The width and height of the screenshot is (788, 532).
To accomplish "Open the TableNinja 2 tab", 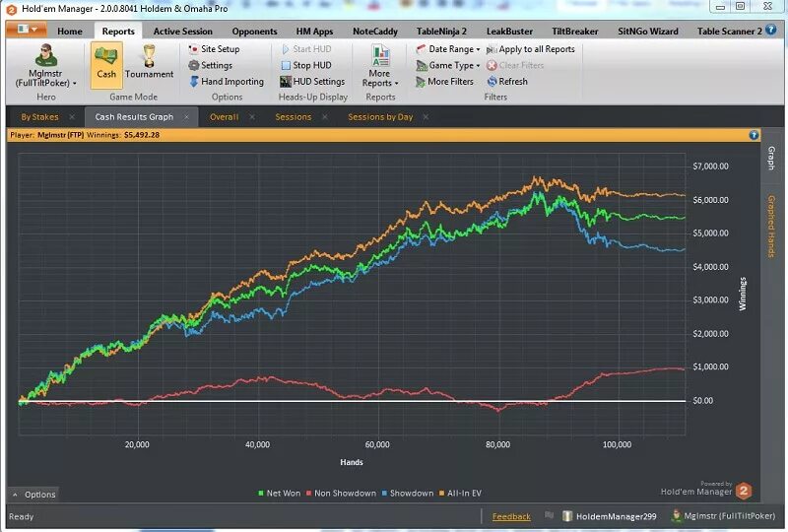I will (x=441, y=32).
